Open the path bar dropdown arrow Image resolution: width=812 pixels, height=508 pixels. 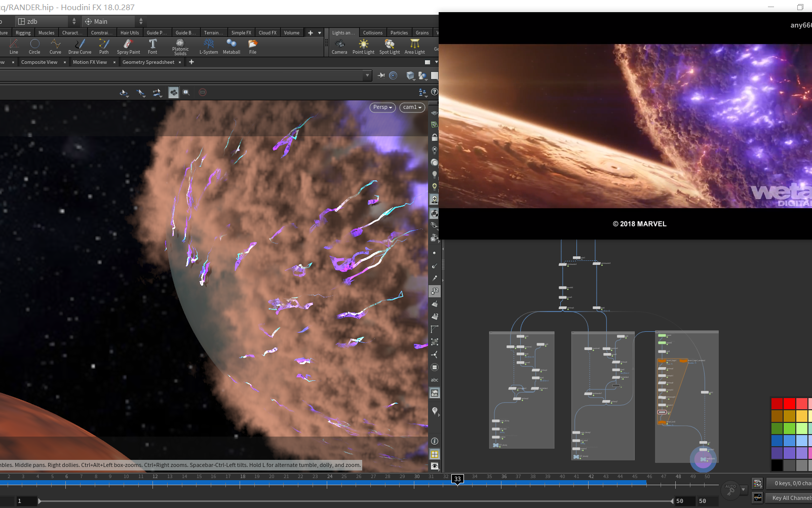(x=367, y=75)
